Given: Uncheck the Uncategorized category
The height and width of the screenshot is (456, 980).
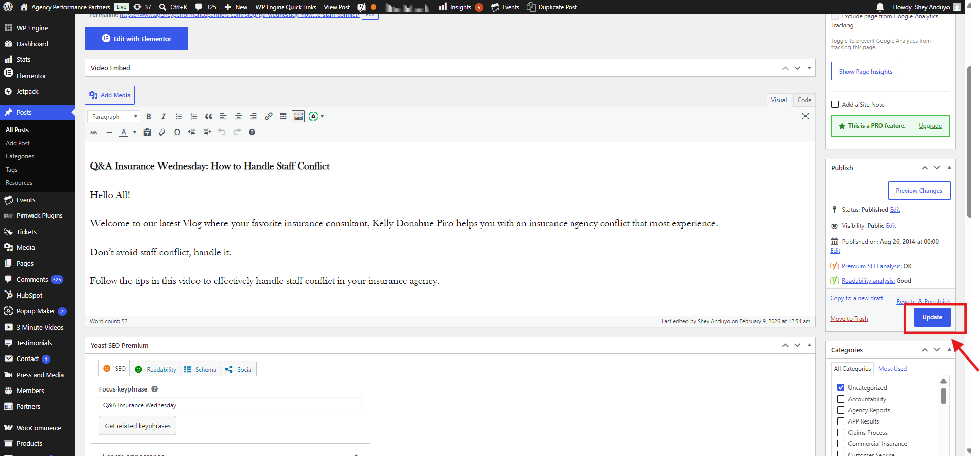Looking at the screenshot, I should click(x=841, y=387).
